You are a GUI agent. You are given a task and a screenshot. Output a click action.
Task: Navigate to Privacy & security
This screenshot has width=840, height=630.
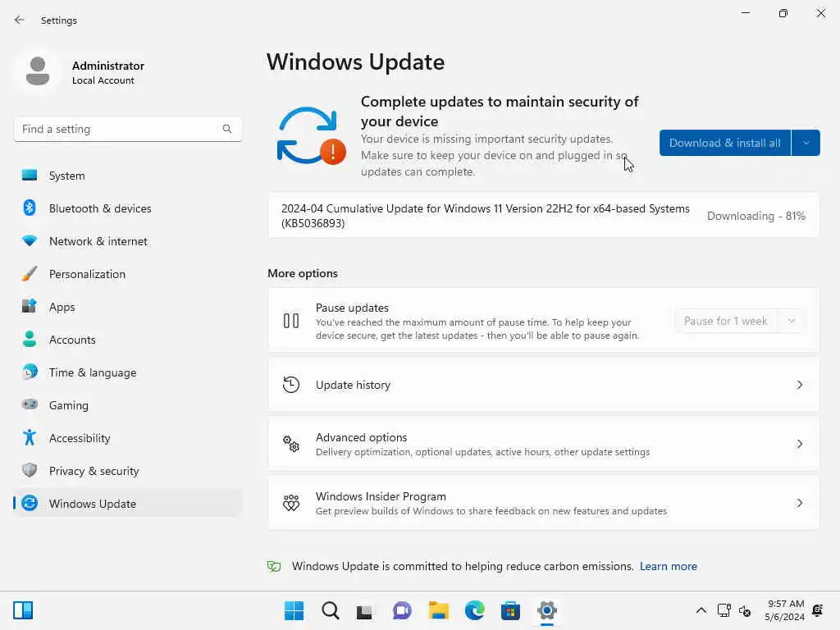point(127,470)
